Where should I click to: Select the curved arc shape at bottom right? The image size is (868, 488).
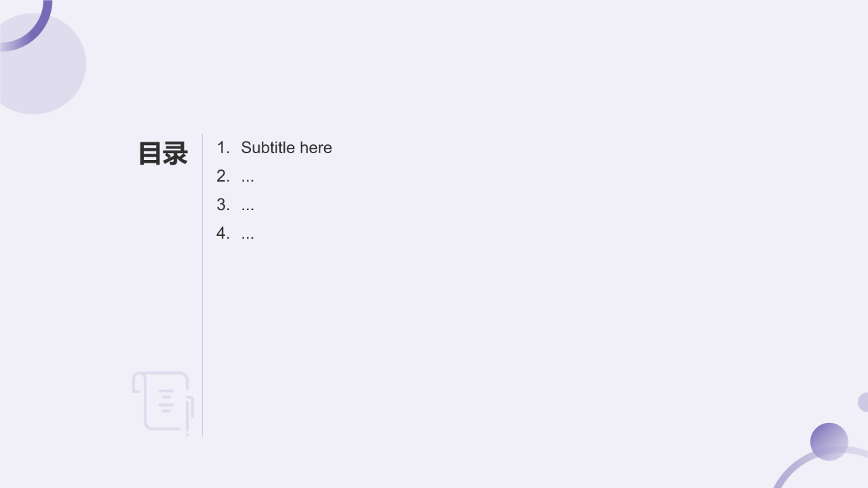(x=821, y=468)
